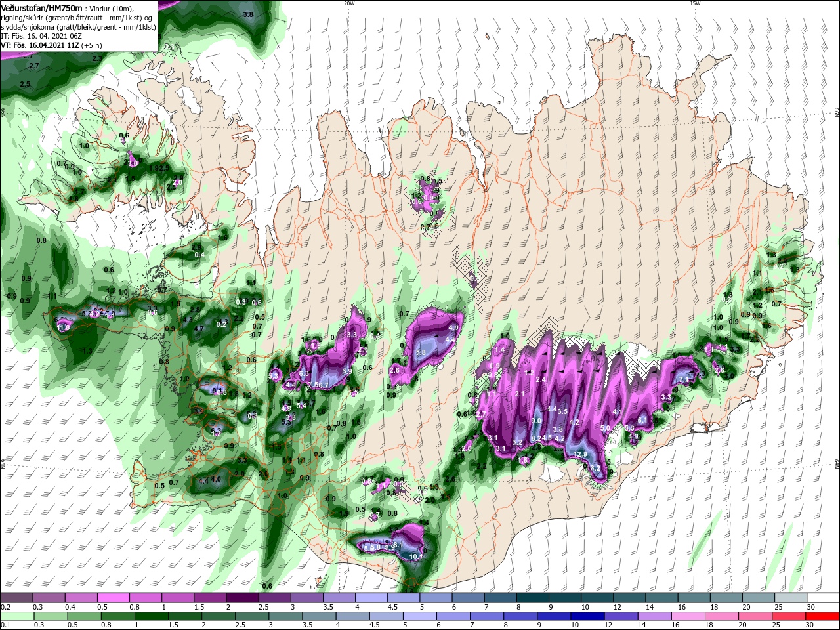
Task: Pick the dark purple 2–2.5 swatch in upper legend row
Action: [x=243, y=598]
